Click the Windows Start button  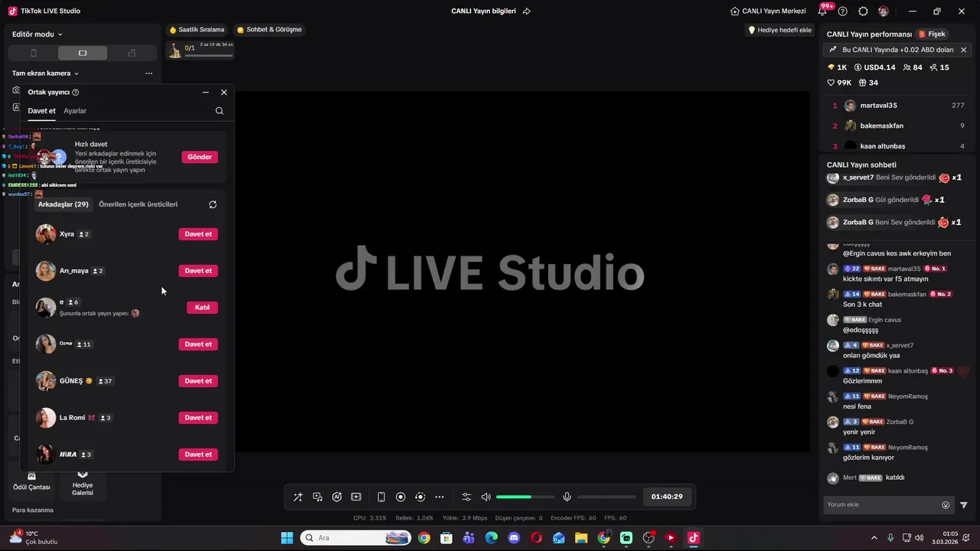[287, 538]
